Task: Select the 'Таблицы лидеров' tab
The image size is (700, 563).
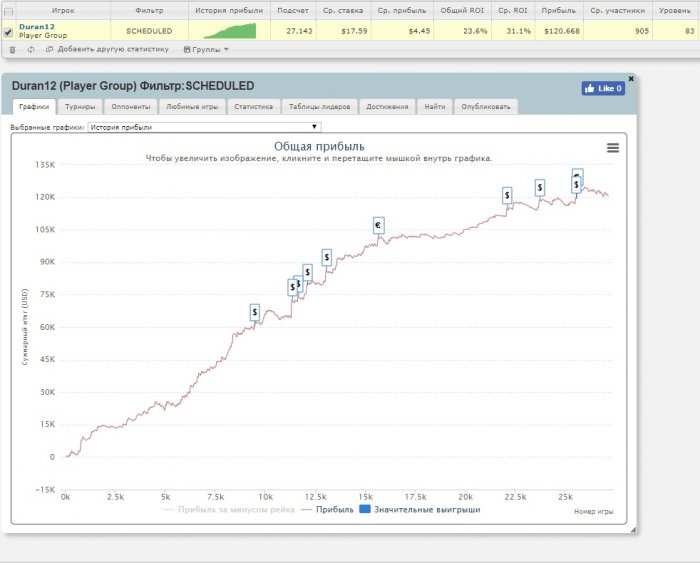Action: (316, 107)
